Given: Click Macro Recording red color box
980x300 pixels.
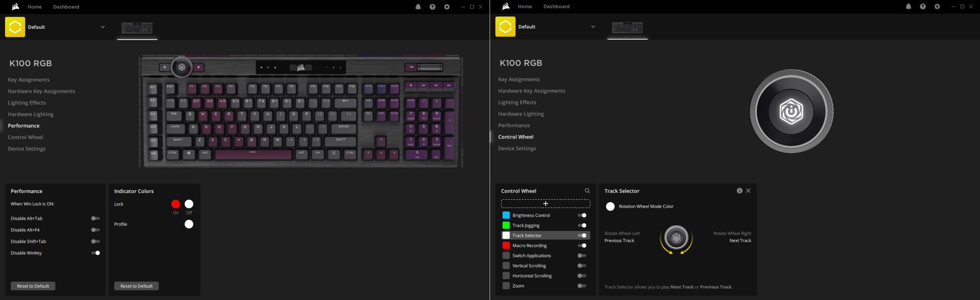Looking at the screenshot, I should point(506,246).
